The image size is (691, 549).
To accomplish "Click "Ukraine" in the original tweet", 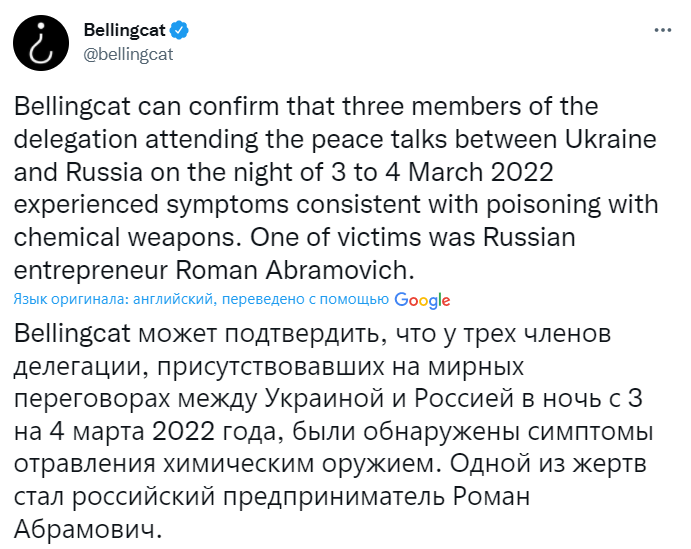I will (610, 139).
